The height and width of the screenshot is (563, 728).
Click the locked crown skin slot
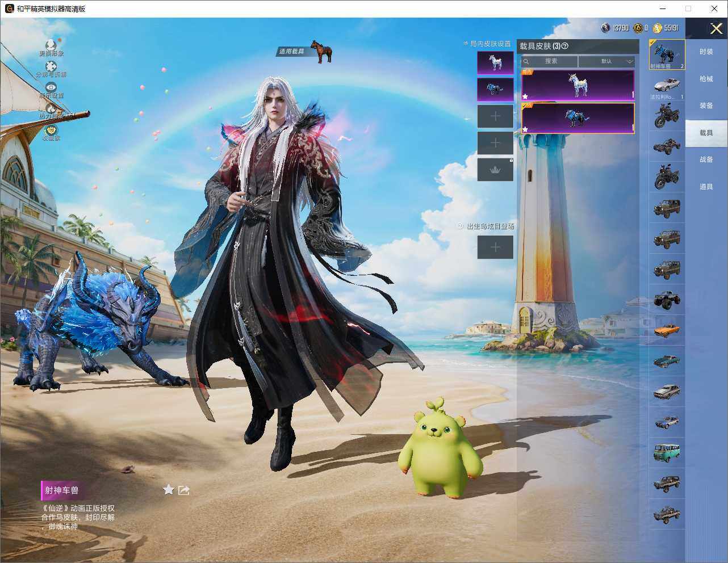click(x=495, y=170)
